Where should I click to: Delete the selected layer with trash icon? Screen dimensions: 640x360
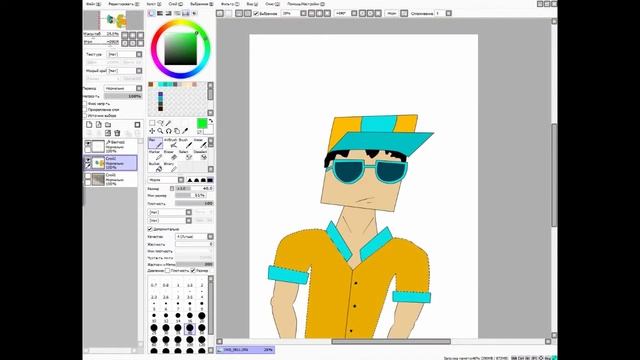click(117, 133)
